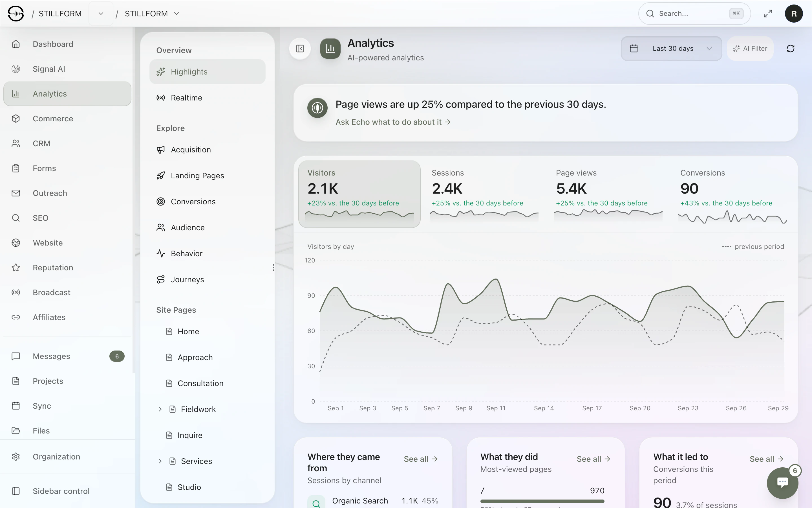Switch to the Sessions metric tab
812x508 pixels.
point(484,194)
